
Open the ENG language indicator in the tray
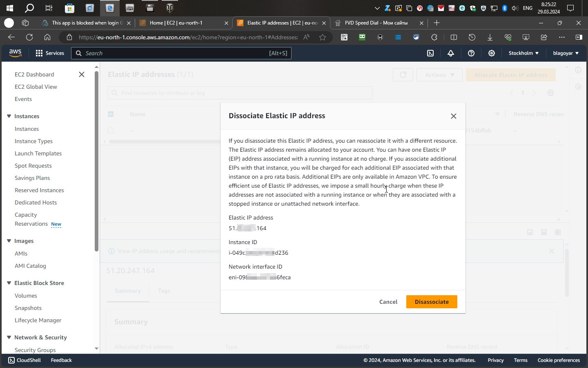click(528, 8)
